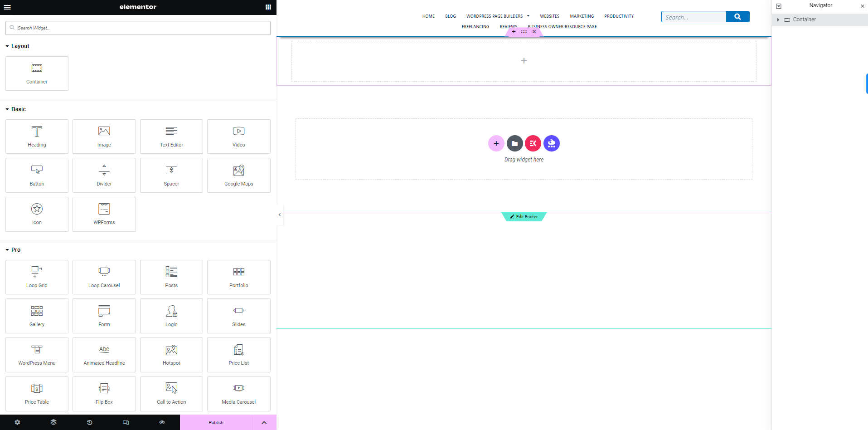Click plus inside empty container
This screenshot has width=868, height=430.
click(524, 61)
